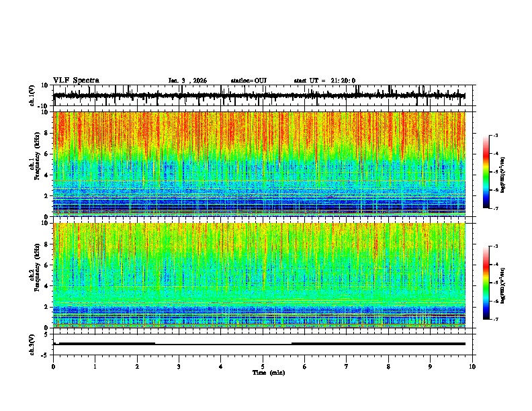Click time axis tick label 3

click(x=179, y=367)
